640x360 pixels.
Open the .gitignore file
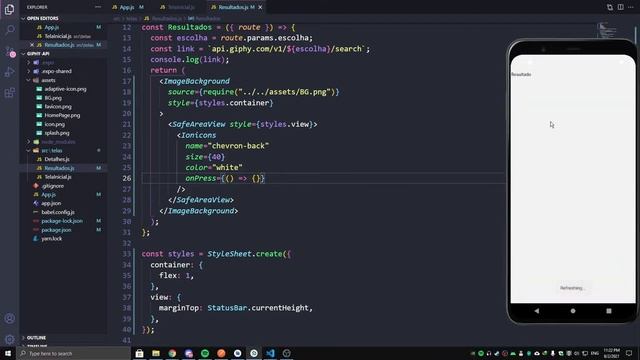point(53,186)
